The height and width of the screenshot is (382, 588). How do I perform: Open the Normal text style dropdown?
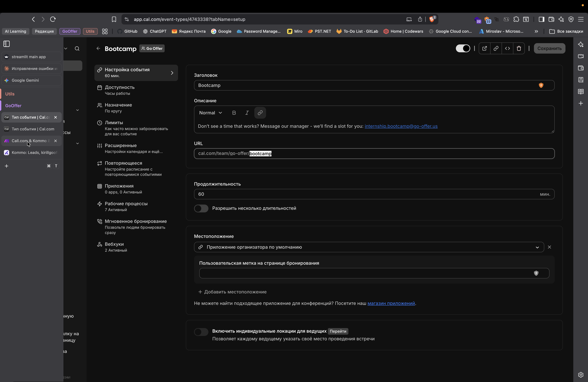[x=211, y=113]
